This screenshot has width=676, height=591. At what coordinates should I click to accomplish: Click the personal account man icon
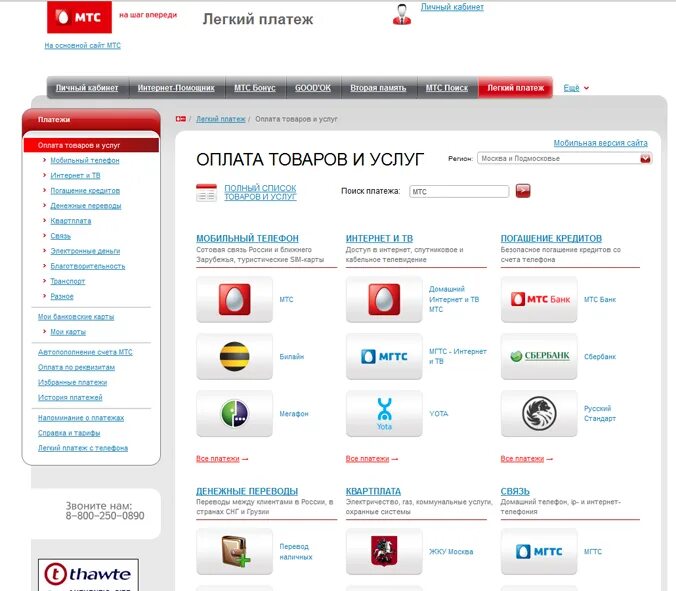coord(401,15)
